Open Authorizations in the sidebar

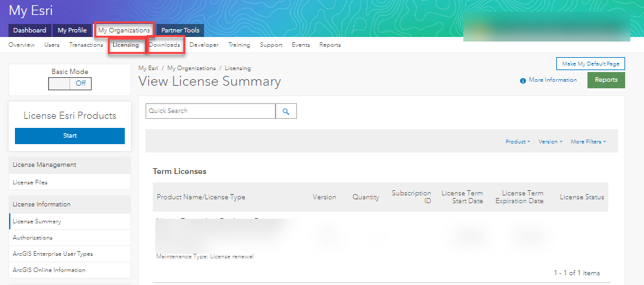coord(70,238)
